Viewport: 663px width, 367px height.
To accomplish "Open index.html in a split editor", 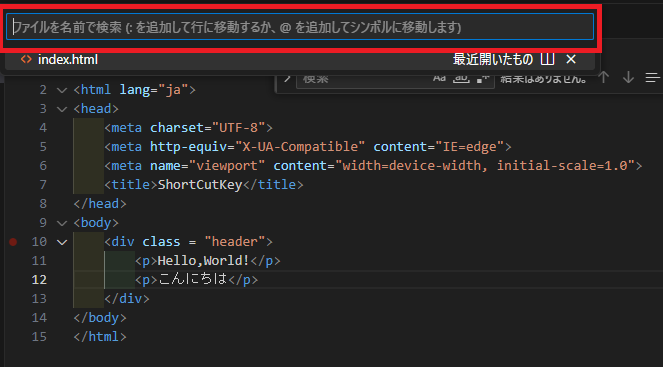I will (x=547, y=59).
